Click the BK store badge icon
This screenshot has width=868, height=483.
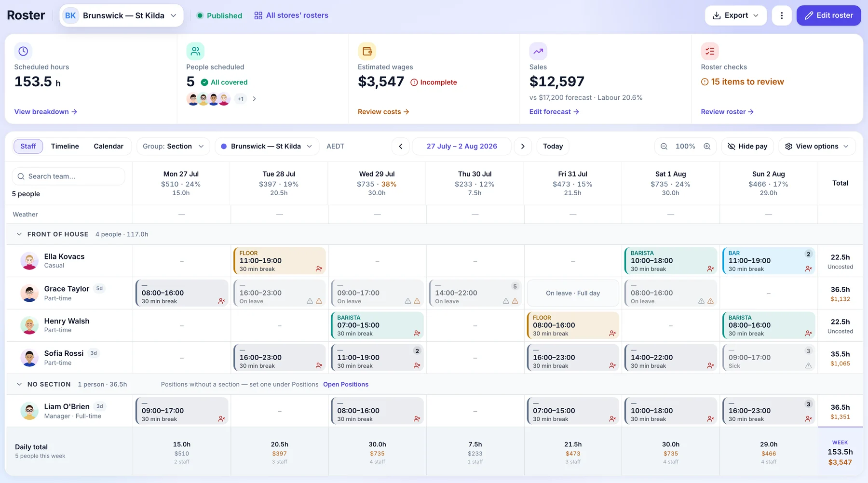click(70, 15)
